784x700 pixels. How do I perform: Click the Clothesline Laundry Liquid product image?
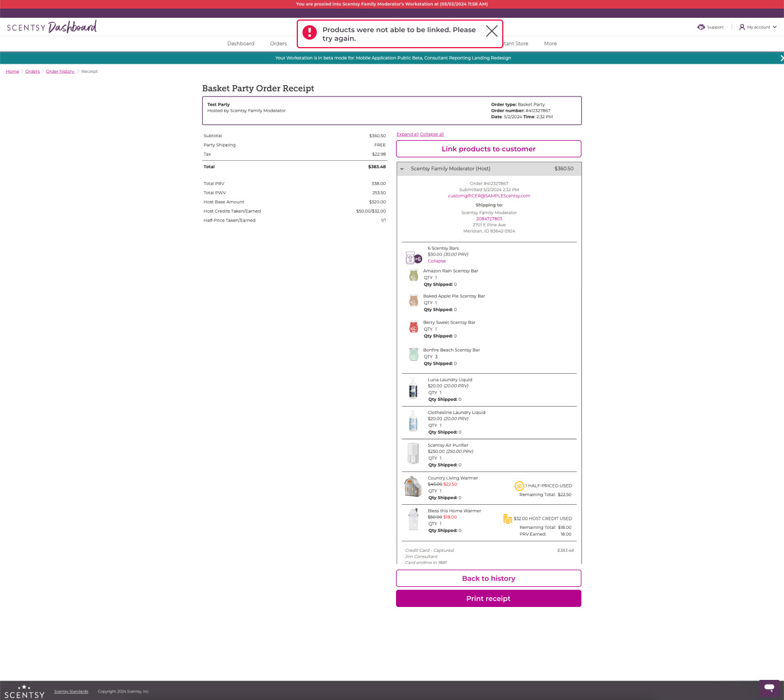(413, 420)
